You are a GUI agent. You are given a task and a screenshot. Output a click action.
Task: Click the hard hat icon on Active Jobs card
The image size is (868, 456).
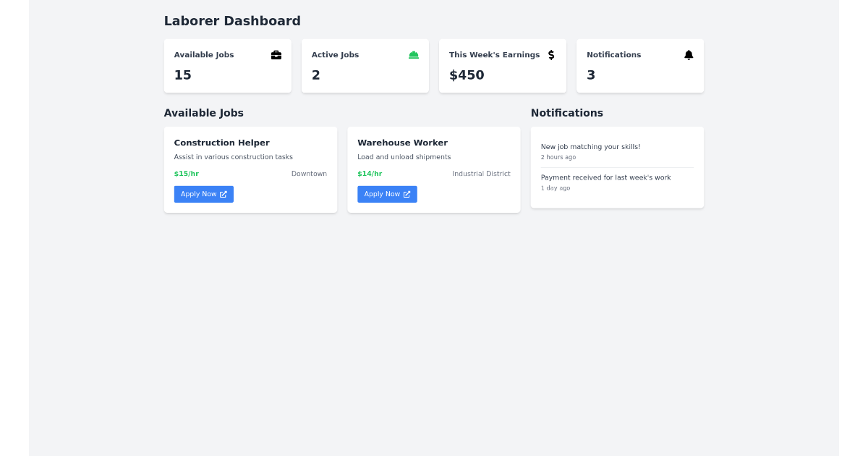tap(413, 54)
